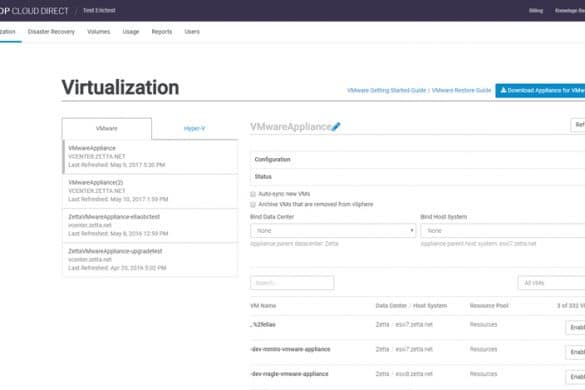Viewport: 585px width, 390px height.
Task: Open the Bind Data Center dropdown
Action: [x=333, y=231]
